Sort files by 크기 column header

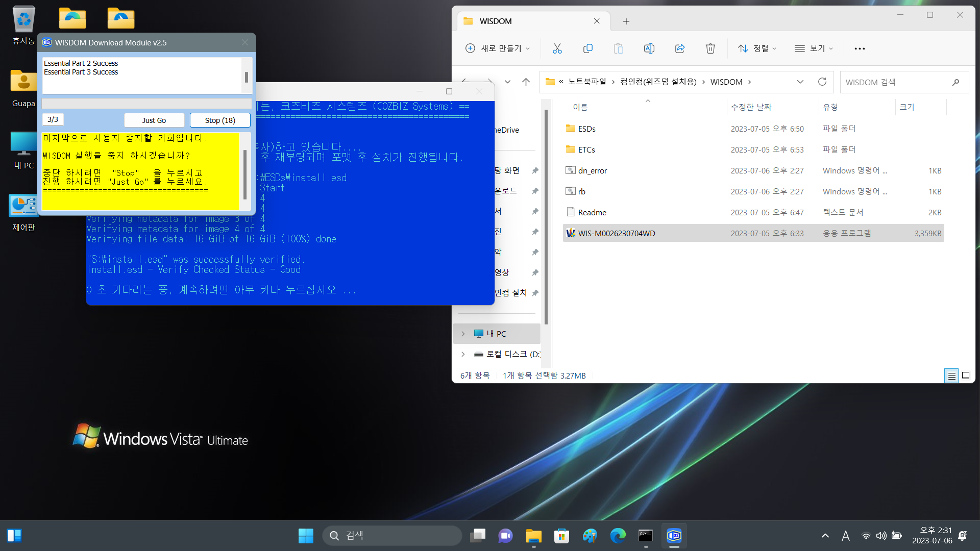point(907,107)
